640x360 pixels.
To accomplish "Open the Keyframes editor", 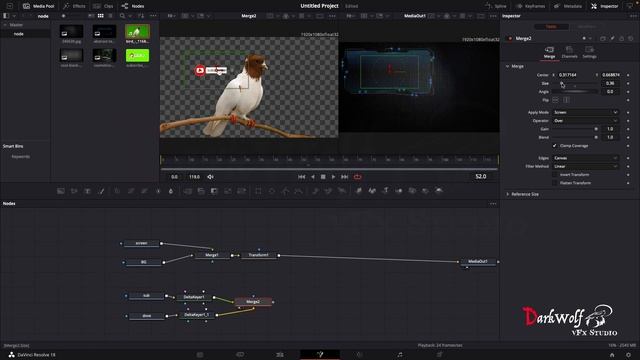I will coord(531,6).
